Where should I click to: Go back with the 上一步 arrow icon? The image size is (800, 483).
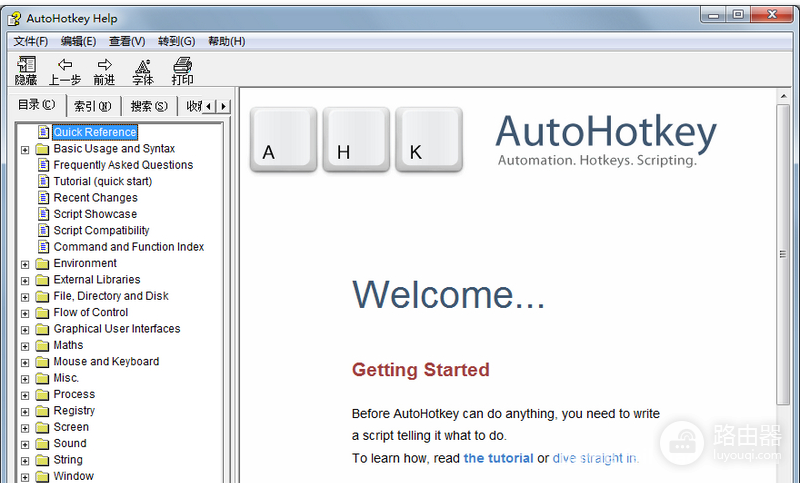(x=65, y=65)
